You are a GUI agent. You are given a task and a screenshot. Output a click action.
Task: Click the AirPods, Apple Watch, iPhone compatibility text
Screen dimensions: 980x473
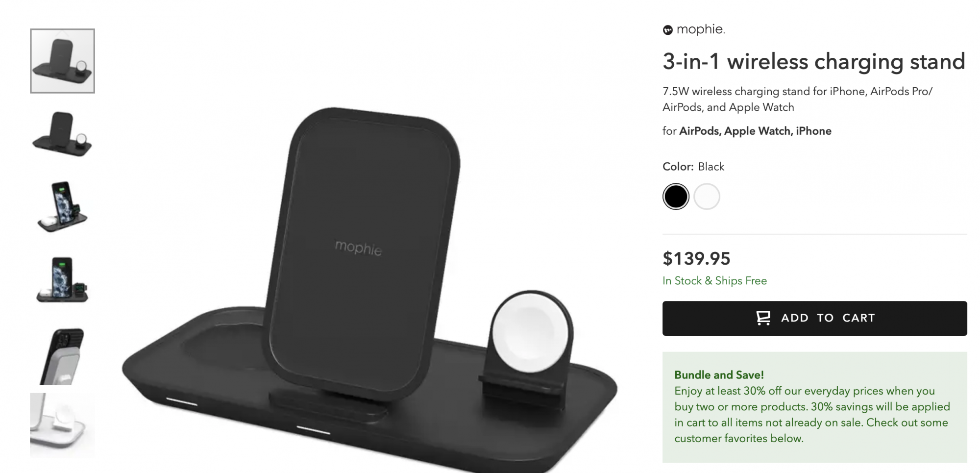[755, 131]
